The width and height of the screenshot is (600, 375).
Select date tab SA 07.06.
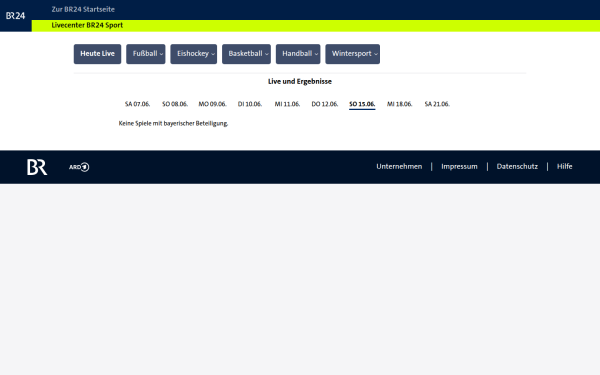(x=137, y=104)
